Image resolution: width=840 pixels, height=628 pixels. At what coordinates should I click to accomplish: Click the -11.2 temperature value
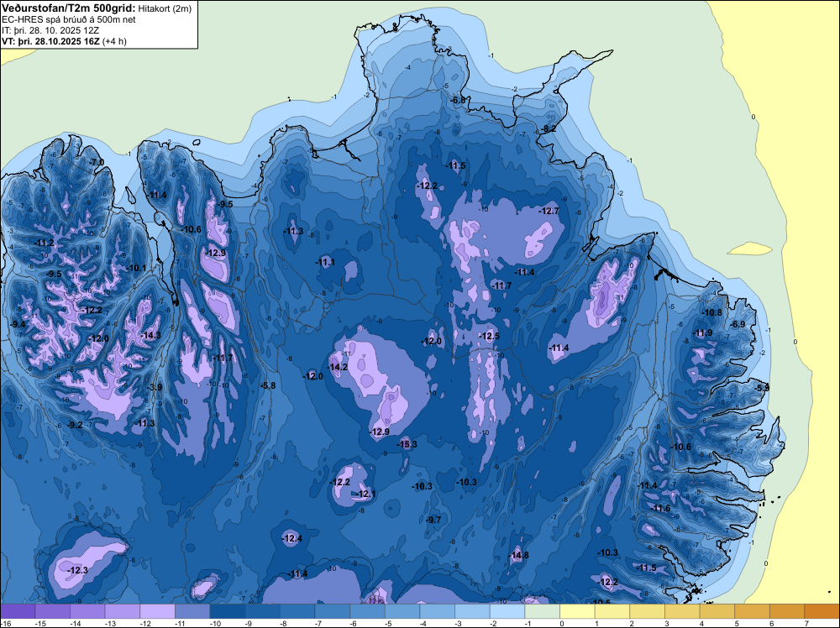point(45,243)
